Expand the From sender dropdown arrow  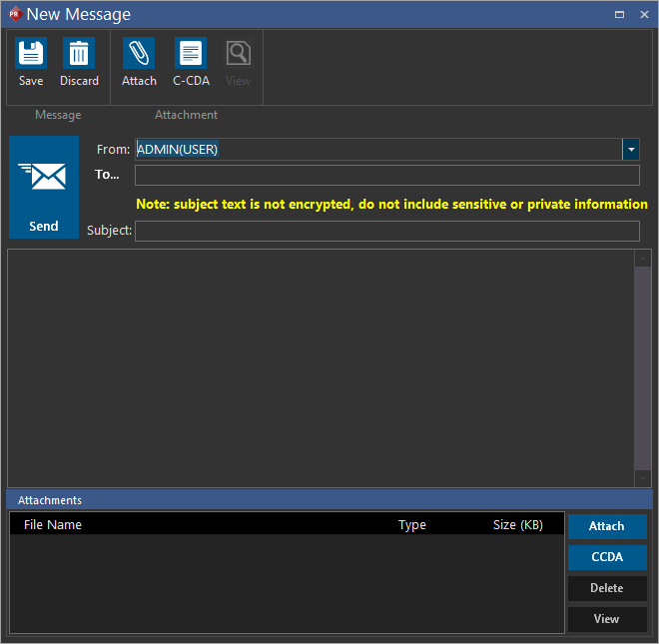coord(631,150)
